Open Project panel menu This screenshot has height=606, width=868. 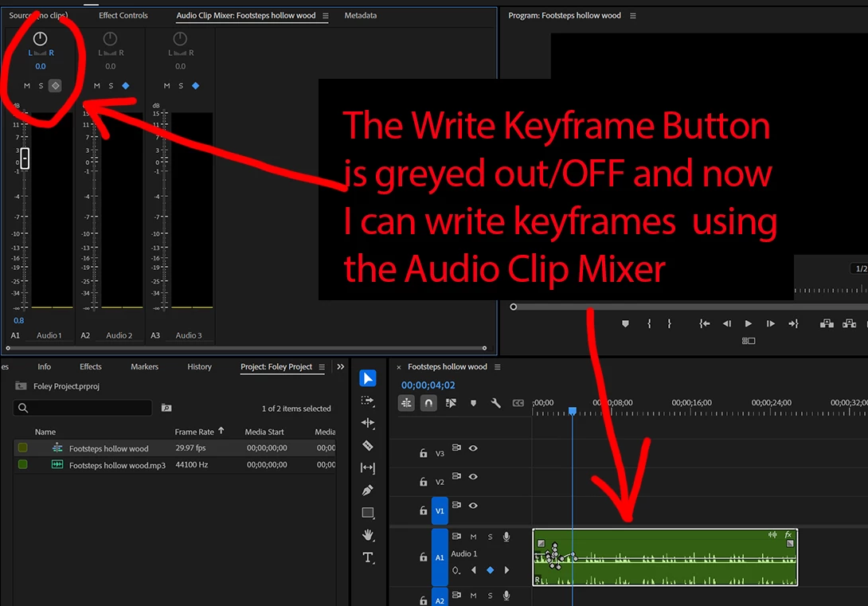[x=322, y=367]
